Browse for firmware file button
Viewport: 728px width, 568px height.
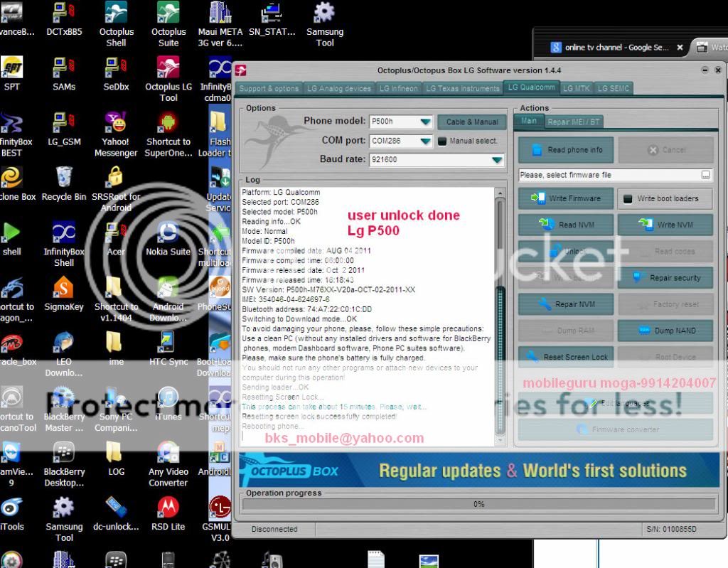705,175
